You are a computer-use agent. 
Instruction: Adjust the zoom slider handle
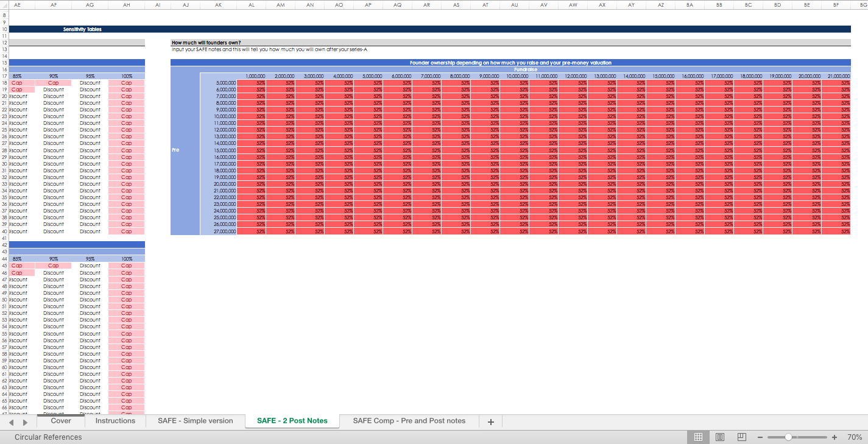tap(788, 437)
